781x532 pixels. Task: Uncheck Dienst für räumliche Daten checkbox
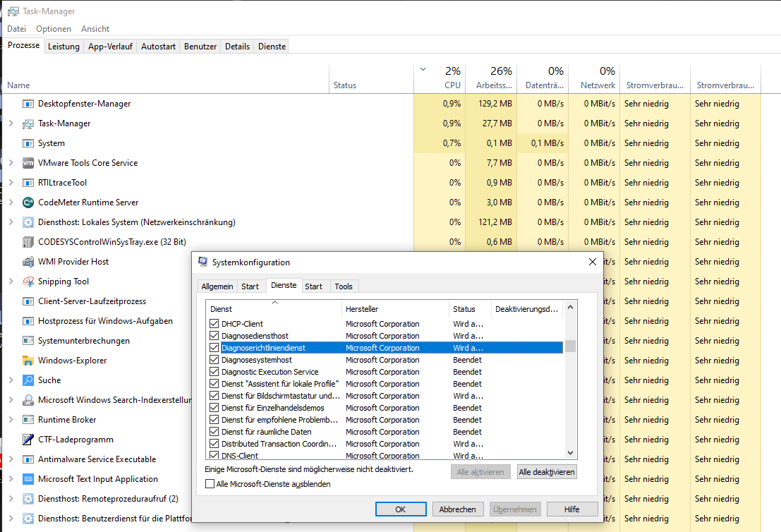pos(214,432)
